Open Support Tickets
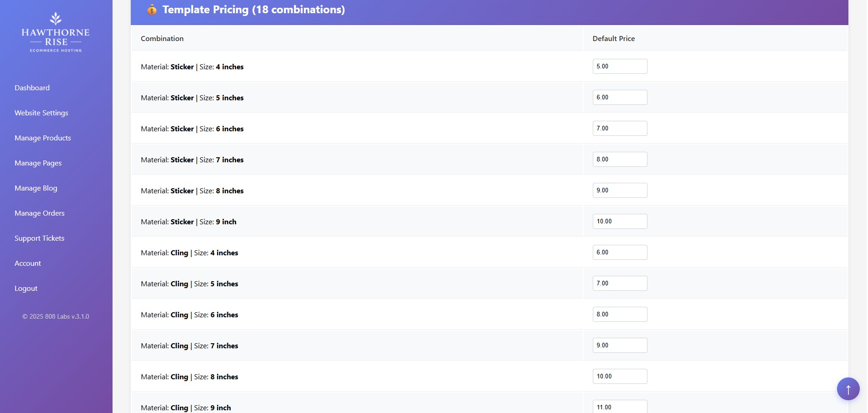This screenshot has width=868, height=413. click(40, 238)
